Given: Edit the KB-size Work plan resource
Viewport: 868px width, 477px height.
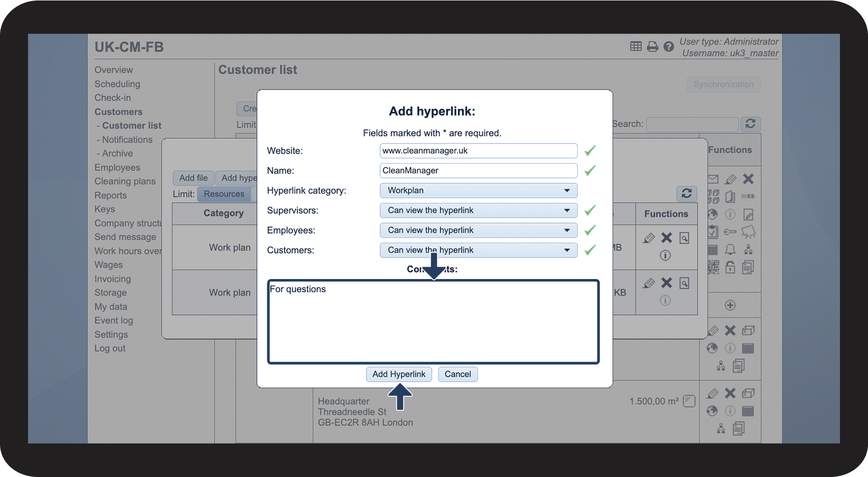Looking at the screenshot, I should click(x=649, y=283).
